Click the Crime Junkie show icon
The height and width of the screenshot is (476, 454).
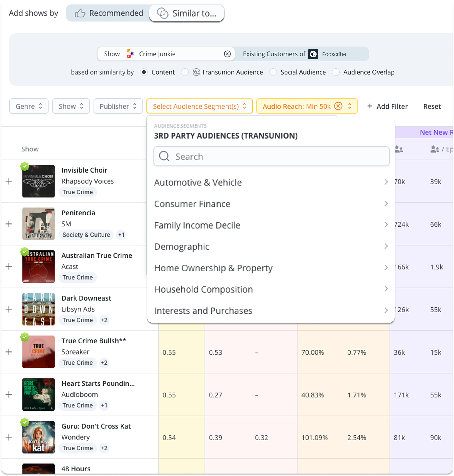click(x=130, y=54)
